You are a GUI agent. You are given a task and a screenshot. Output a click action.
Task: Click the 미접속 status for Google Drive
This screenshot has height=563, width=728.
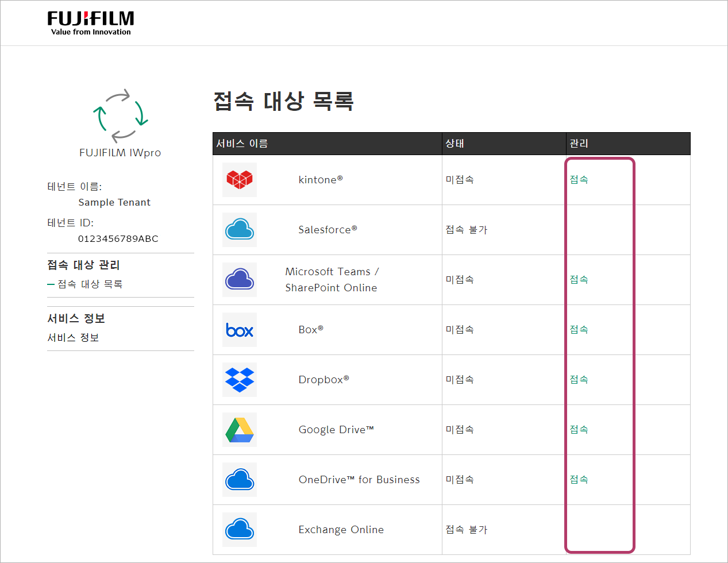click(460, 430)
